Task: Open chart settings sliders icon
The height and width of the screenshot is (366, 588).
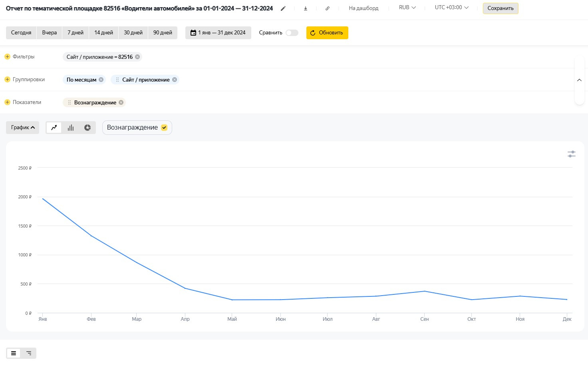Action: click(x=572, y=154)
